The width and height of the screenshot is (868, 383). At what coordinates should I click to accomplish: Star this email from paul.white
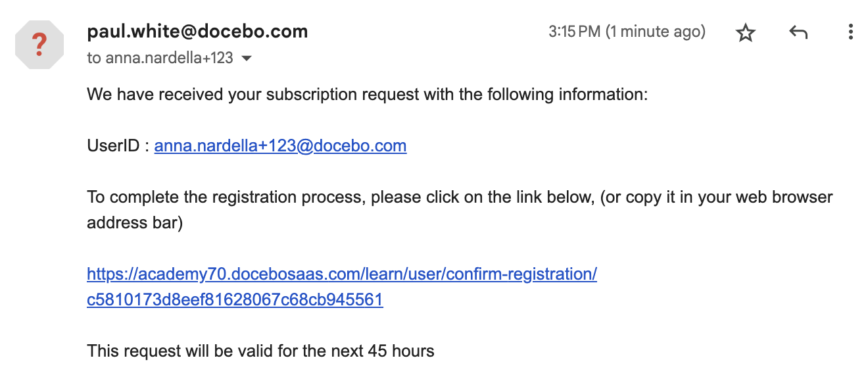point(746,32)
